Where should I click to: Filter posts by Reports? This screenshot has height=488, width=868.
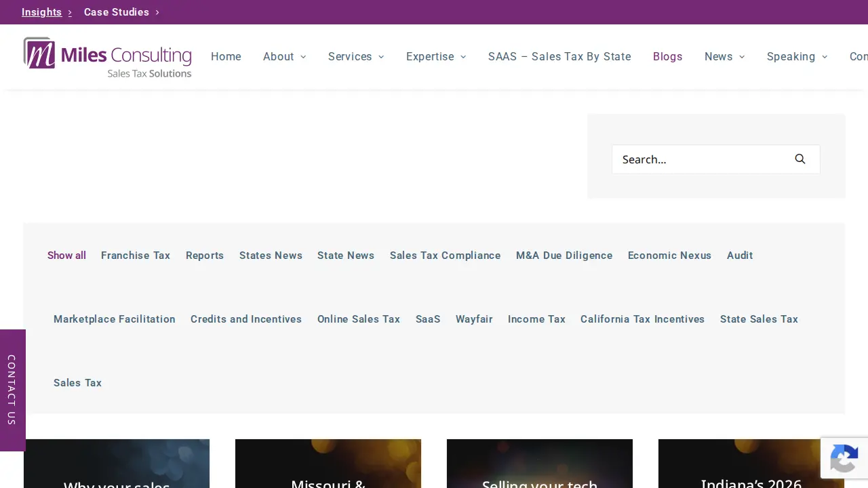click(205, 256)
